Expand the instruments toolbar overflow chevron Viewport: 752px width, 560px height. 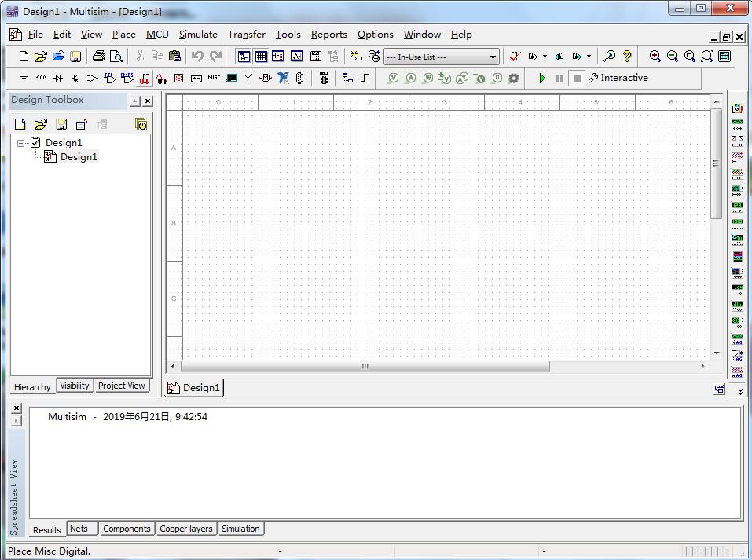click(x=739, y=390)
